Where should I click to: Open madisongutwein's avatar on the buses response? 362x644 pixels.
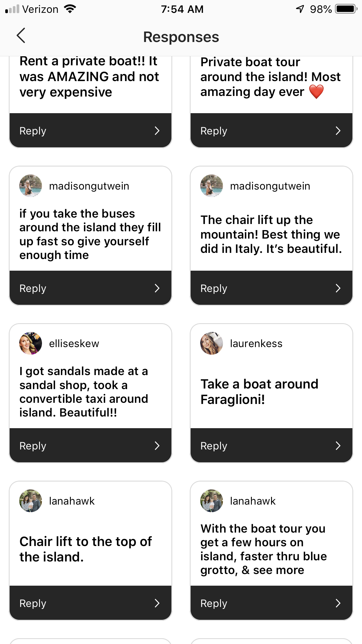click(31, 186)
